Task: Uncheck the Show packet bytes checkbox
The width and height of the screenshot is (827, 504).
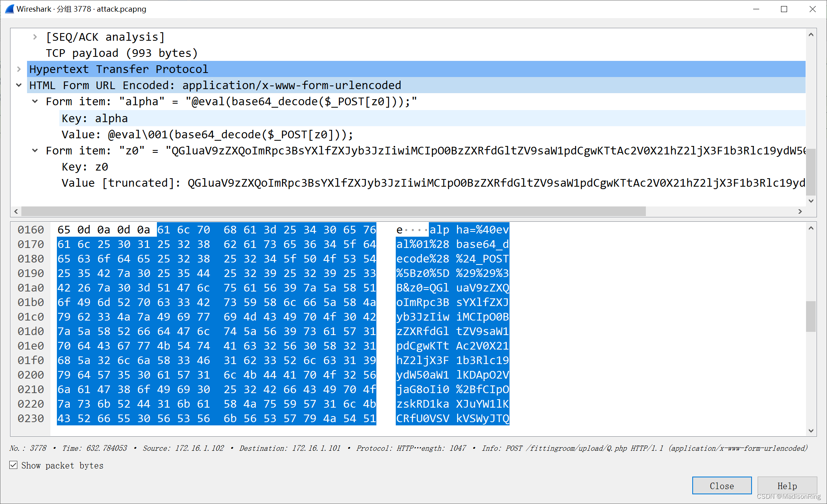Action: [x=13, y=465]
